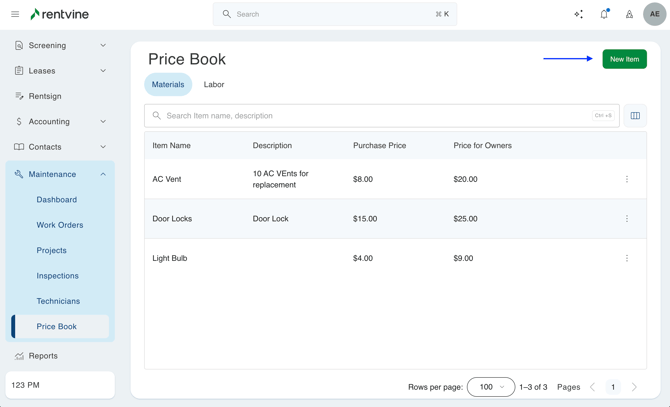Open the hamburger menu icon
670x407 pixels.
tap(15, 14)
